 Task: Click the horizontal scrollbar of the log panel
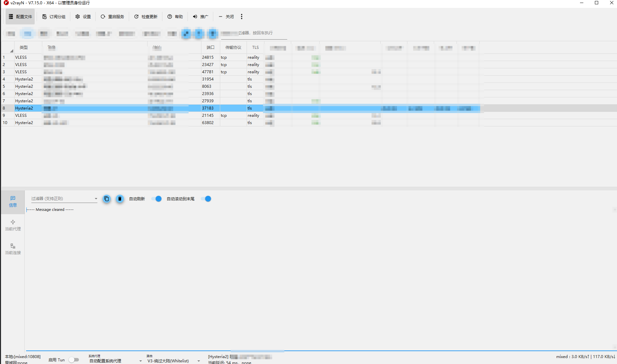[257, 351]
